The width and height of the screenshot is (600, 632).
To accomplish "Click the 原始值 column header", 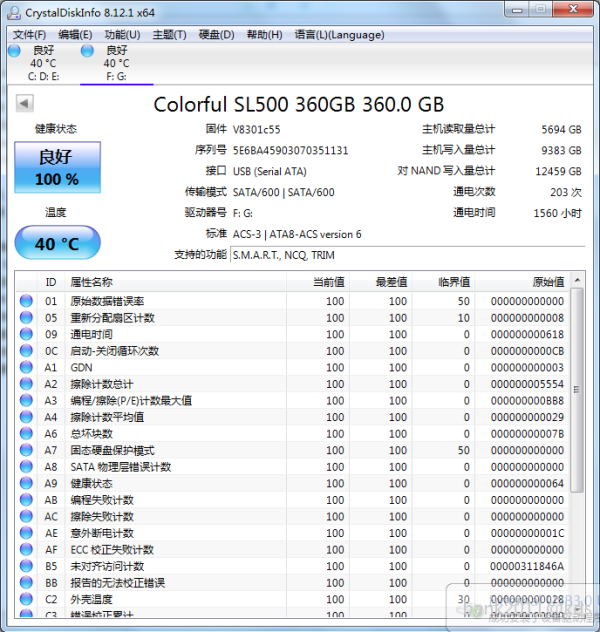I will (523, 282).
